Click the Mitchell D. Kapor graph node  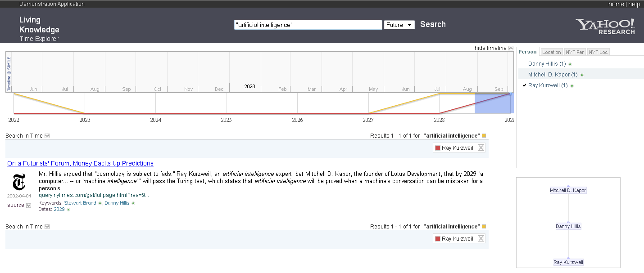coord(568,190)
